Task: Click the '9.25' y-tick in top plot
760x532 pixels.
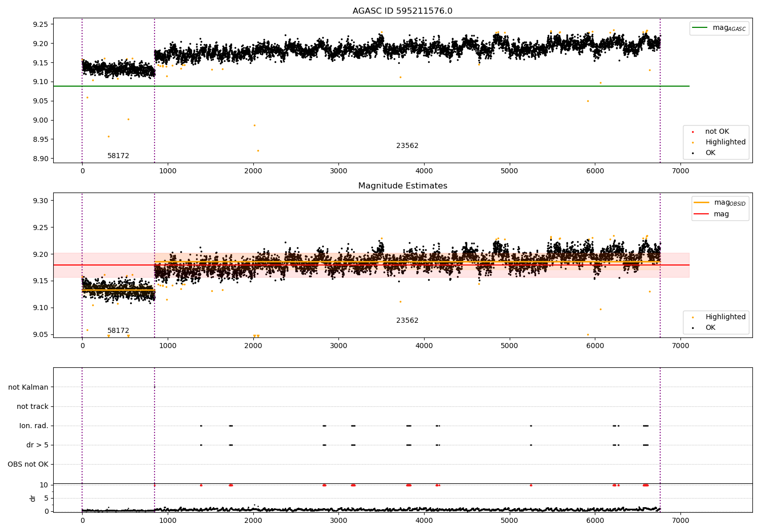Action: [x=40, y=24]
